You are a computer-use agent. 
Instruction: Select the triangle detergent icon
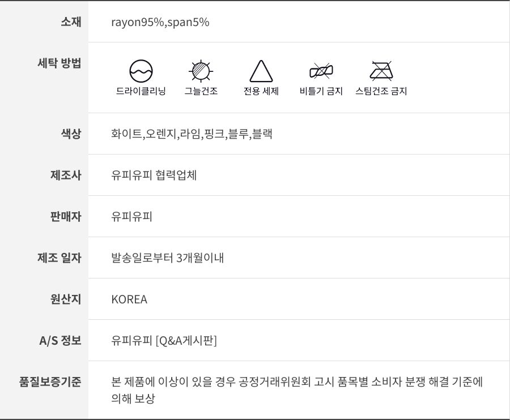261,71
